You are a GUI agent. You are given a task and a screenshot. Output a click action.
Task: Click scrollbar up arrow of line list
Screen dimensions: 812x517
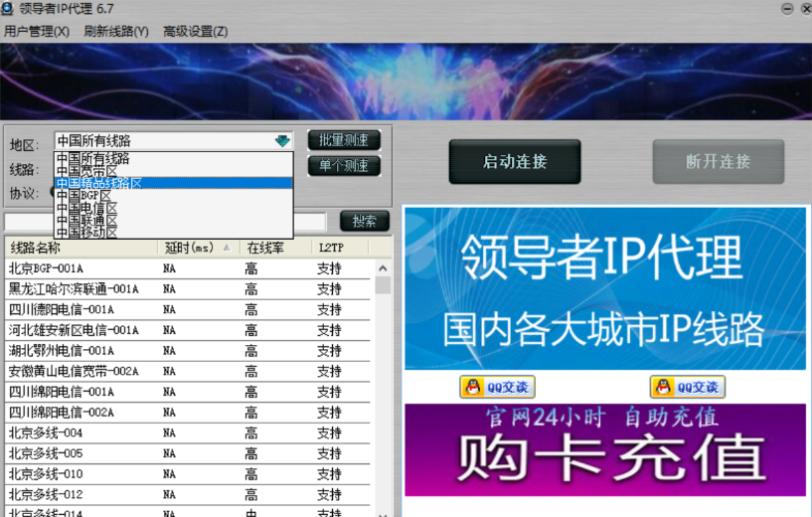(383, 268)
